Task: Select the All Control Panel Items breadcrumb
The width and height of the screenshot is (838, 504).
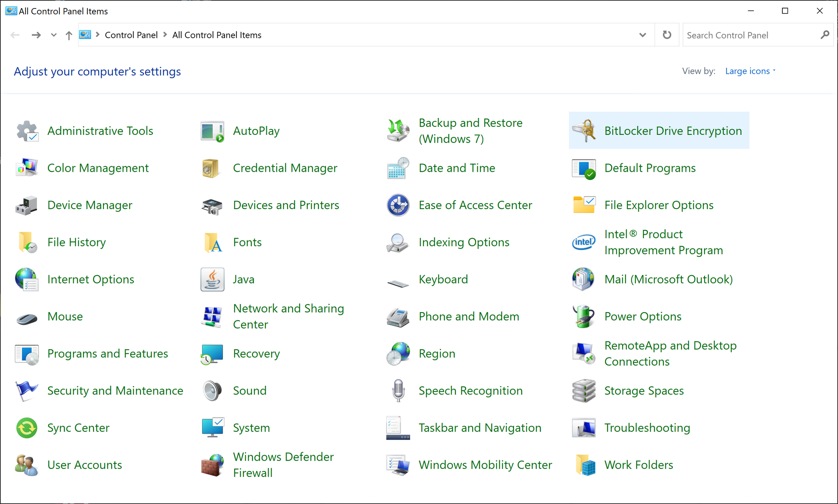Action: (x=217, y=35)
